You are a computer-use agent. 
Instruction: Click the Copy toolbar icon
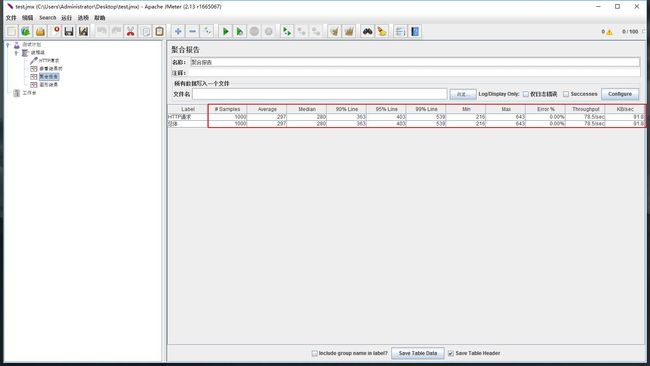146,32
